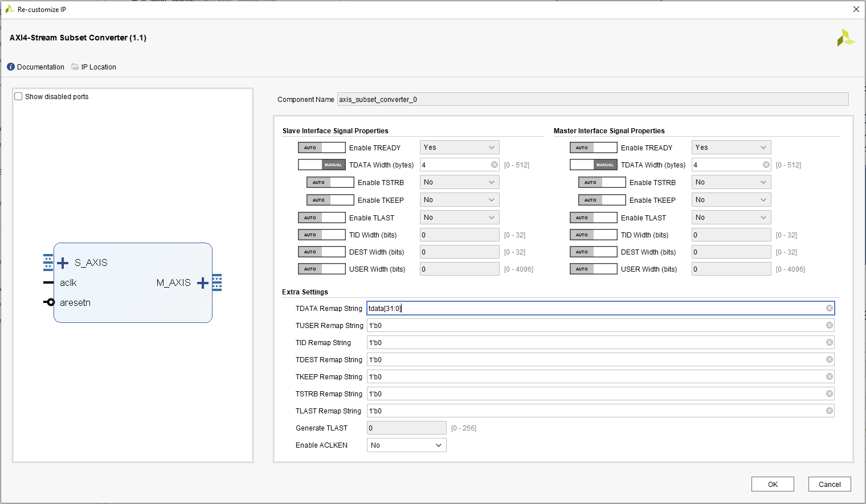Clear the TUSER Remap String entry
Image resolution: width=866 pixels, height=504 pixels.
click(x=830, y=325)
